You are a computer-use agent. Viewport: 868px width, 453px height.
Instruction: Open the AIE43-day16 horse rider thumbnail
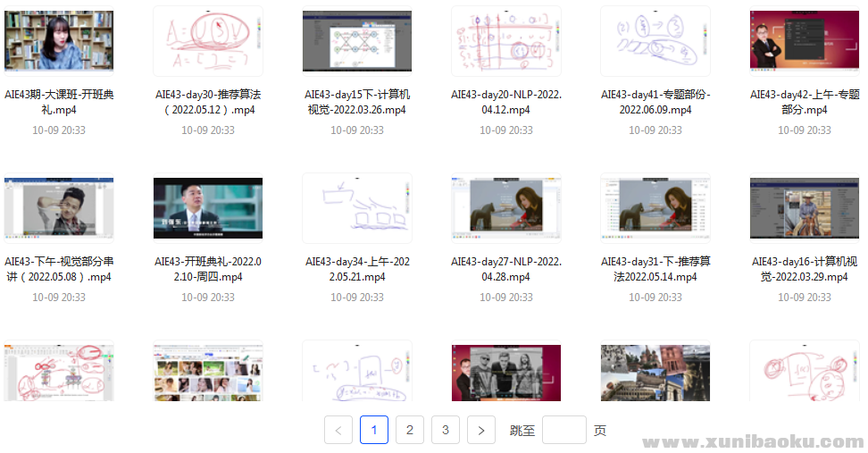[x=805, y=208]
